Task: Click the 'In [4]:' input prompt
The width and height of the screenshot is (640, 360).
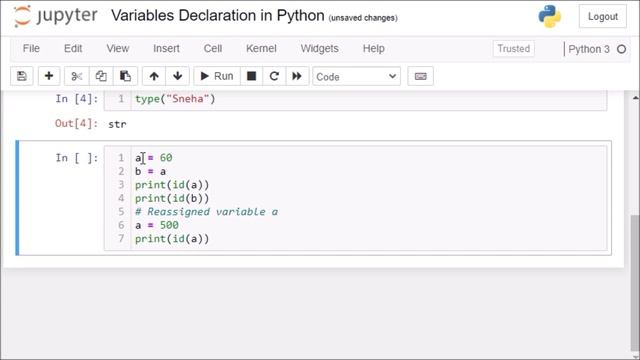Action: click(x=77, y=99)
